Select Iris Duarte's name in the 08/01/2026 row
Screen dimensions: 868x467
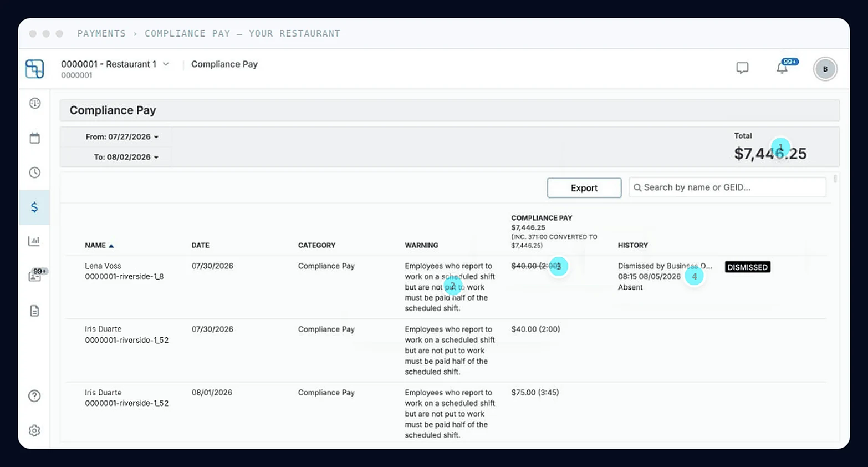tap(103, 393)
